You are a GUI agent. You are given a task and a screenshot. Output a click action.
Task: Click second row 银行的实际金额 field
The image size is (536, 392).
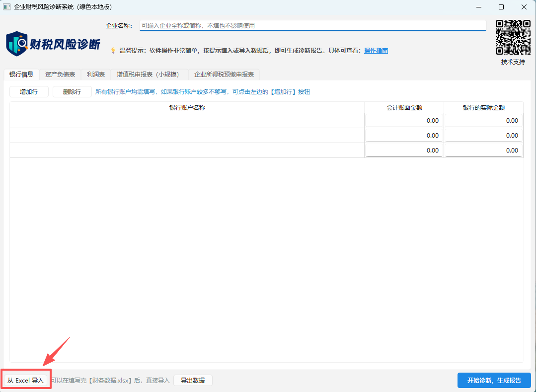pyautogui.click(x=484, y=136)
